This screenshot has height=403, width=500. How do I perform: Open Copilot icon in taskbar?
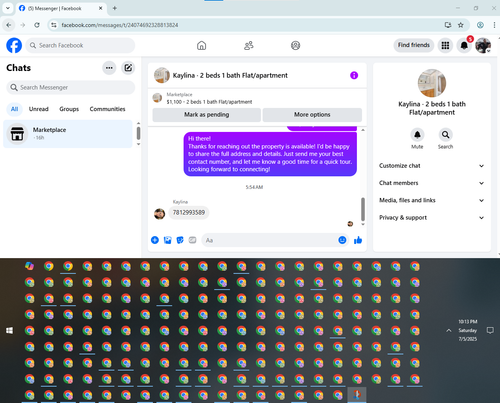[29, 266]
